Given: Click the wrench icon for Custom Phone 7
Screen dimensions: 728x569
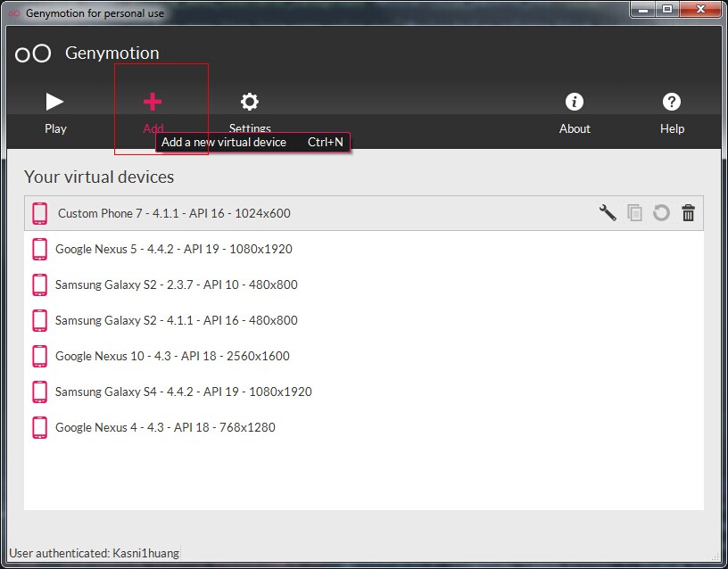Looking at the screenshot, I should 608,213.
